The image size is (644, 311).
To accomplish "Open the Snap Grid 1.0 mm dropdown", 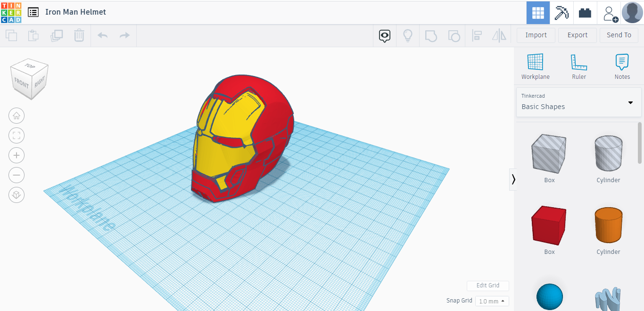I will coord(492,301).
